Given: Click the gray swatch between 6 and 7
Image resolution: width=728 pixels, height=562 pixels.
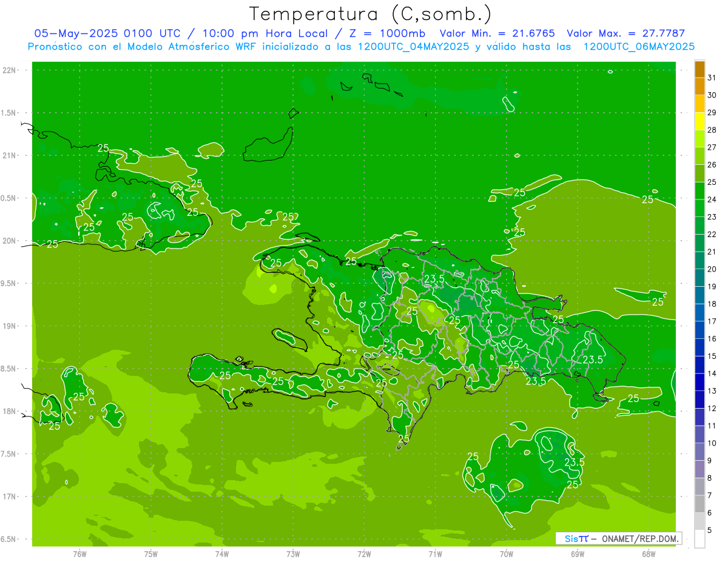Looking at the screenshot, I should (699, 504).
